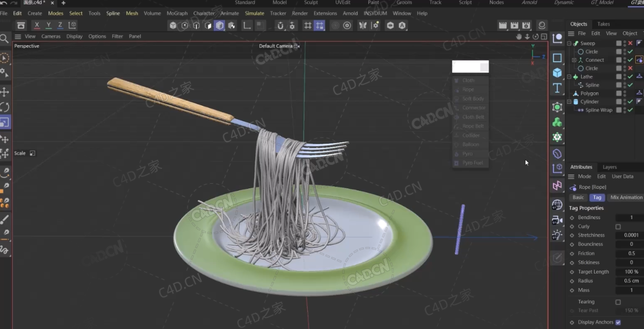Viewport: 644px width, 329px height.
Task: Uncheck the Display Anchors checkbox
Action: tap(618, 322)
